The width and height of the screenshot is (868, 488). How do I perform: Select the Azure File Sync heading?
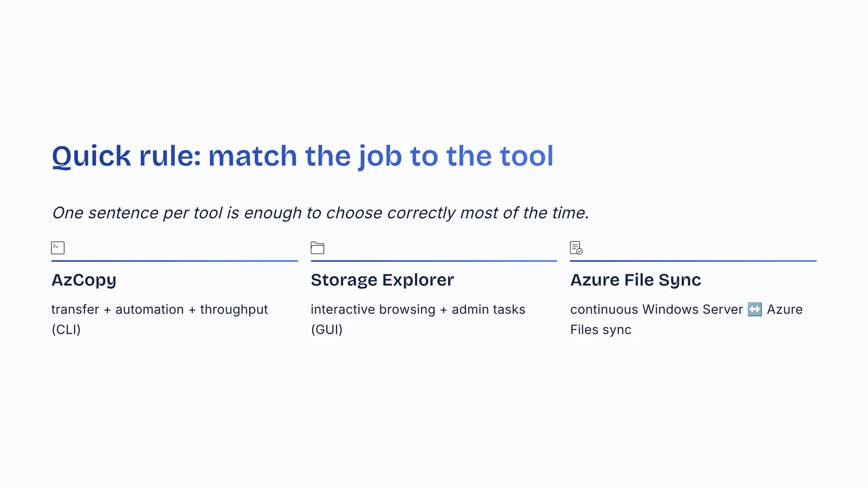(x=635, y=280)
